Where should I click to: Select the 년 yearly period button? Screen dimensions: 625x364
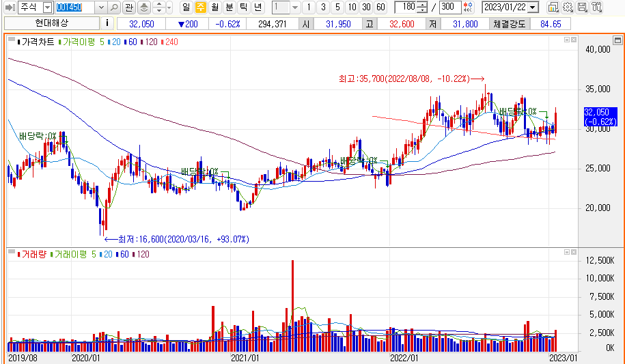258,8
